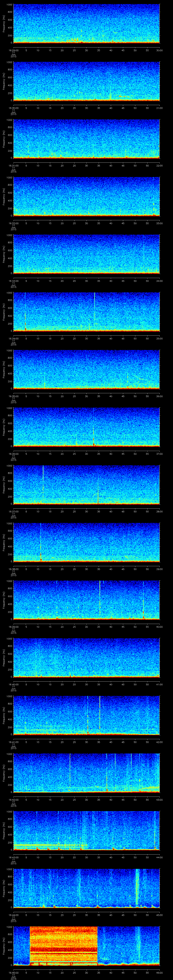Open the spectrogram panel starting at 16:44:00
This screenshot has width=173, height=980.
coord(86,888)
